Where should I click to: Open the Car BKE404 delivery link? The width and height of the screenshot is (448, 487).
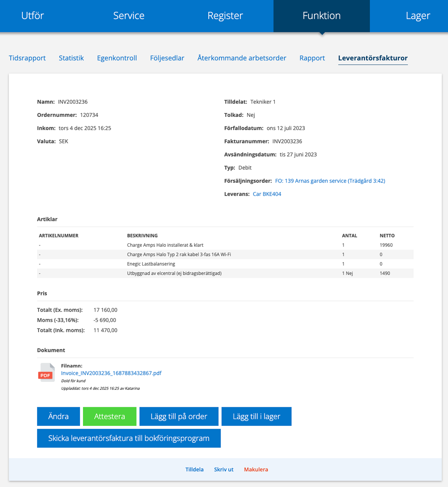tap(267, 194)
